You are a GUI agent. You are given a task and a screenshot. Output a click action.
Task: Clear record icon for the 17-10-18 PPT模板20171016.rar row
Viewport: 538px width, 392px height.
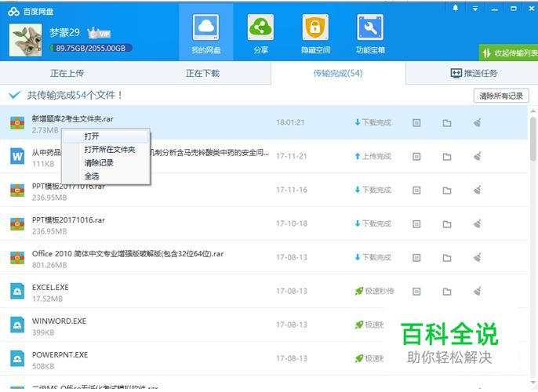pyautogui.click(x=478, y=223)
